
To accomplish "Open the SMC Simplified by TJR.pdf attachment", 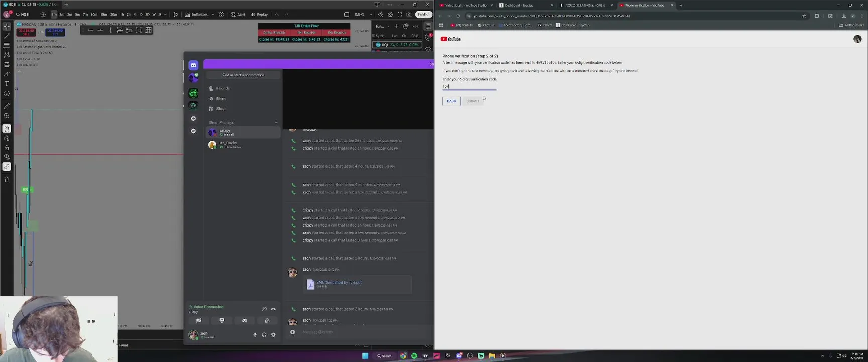I will tap(339, 282).
